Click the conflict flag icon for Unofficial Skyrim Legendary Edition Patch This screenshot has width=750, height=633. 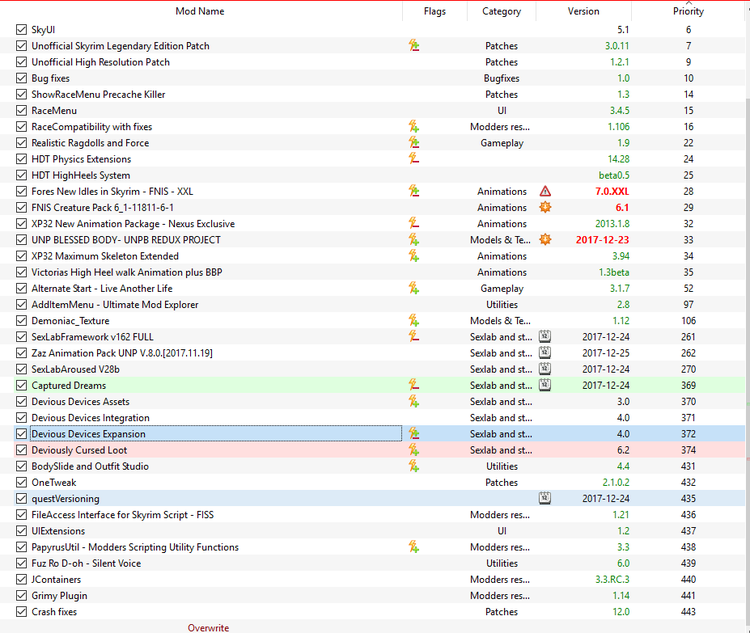pos(414,46)
